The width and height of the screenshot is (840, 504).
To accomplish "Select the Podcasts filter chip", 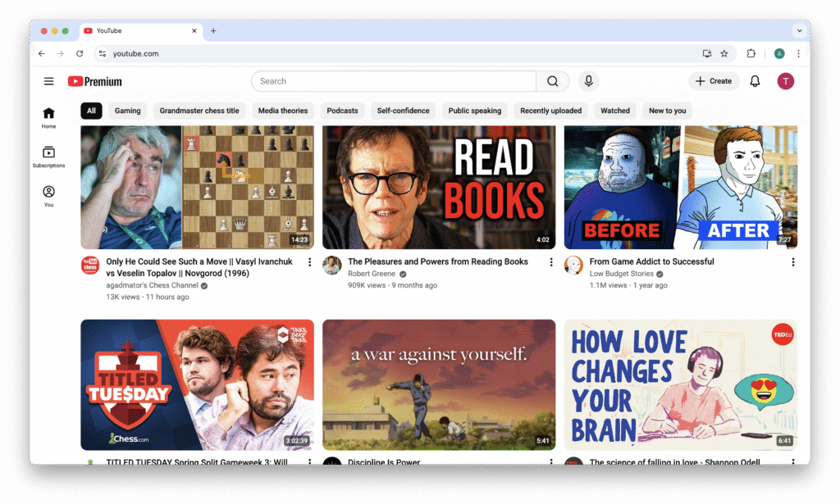I will pyautogui.click(x=342, y=111).
